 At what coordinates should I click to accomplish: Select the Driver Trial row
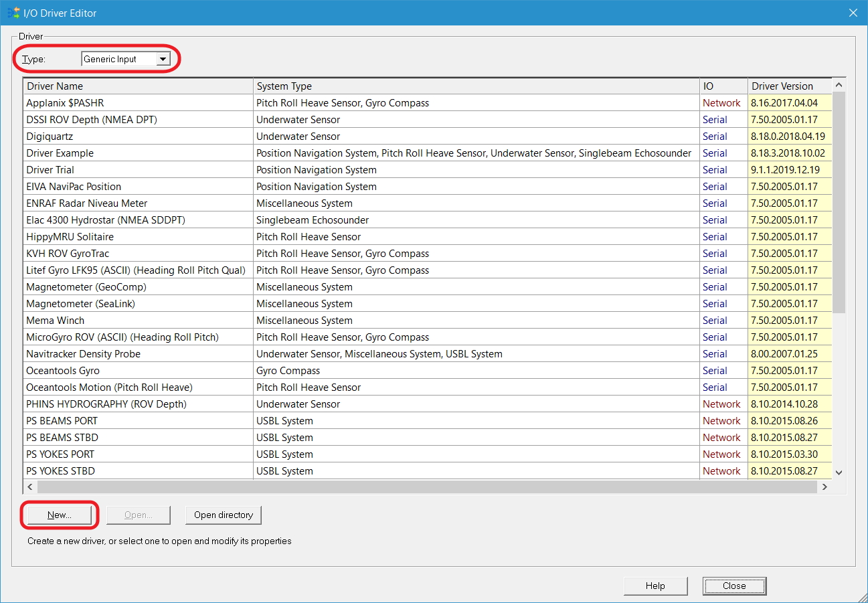pyautogui.click(x=51, y=170)
